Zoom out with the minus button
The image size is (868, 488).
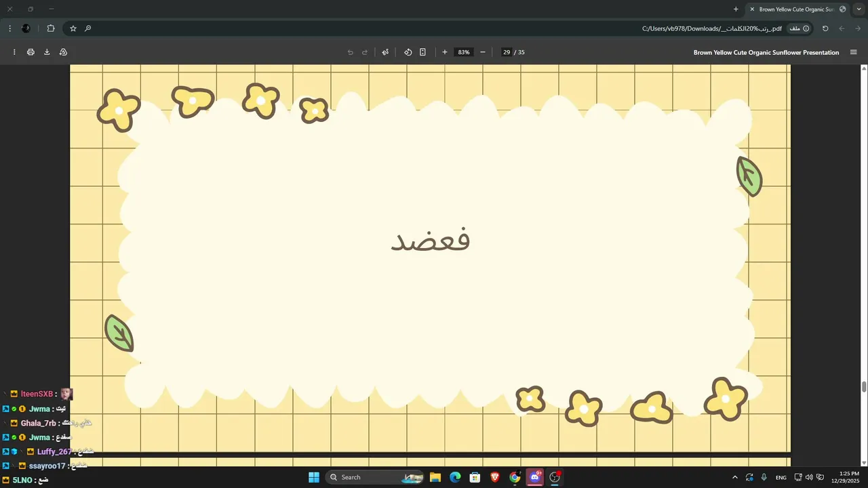(483, 52)
